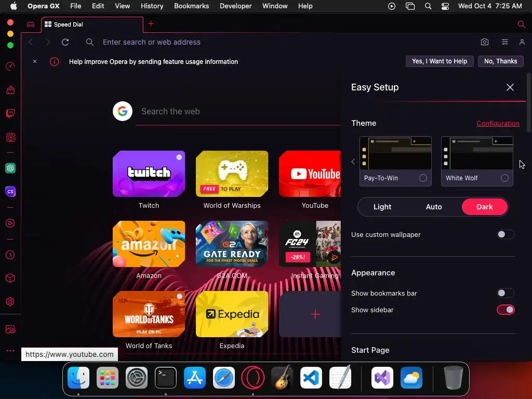The image size is (532, 399).
Task: Open a new tab with plus
Action: tap(151, 24)
